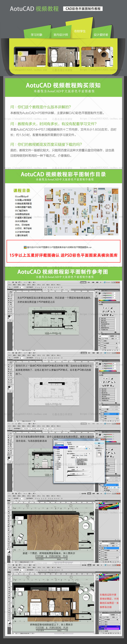
Task: Open the 窗口 menu in the wall-fill screenshot
Action: [x=53, y=285]
